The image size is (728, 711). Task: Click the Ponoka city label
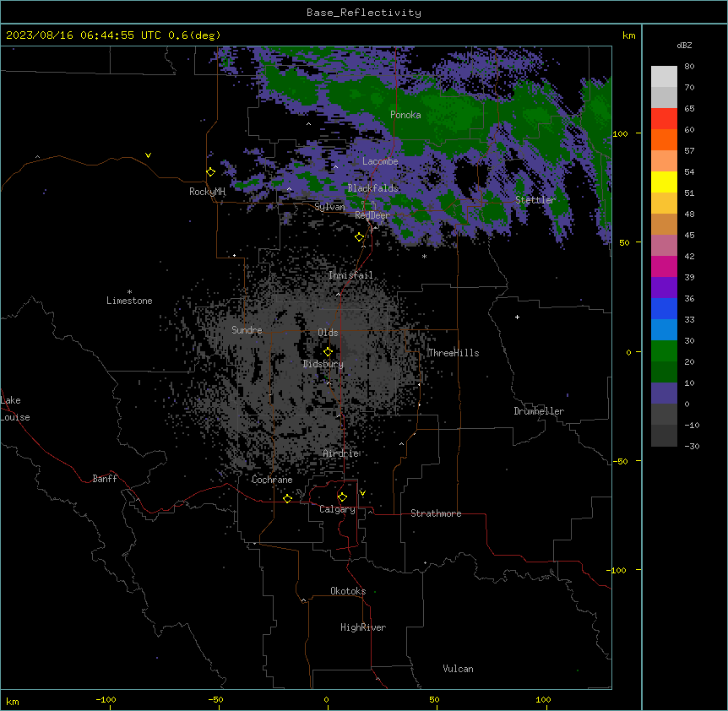click(405, 115)
